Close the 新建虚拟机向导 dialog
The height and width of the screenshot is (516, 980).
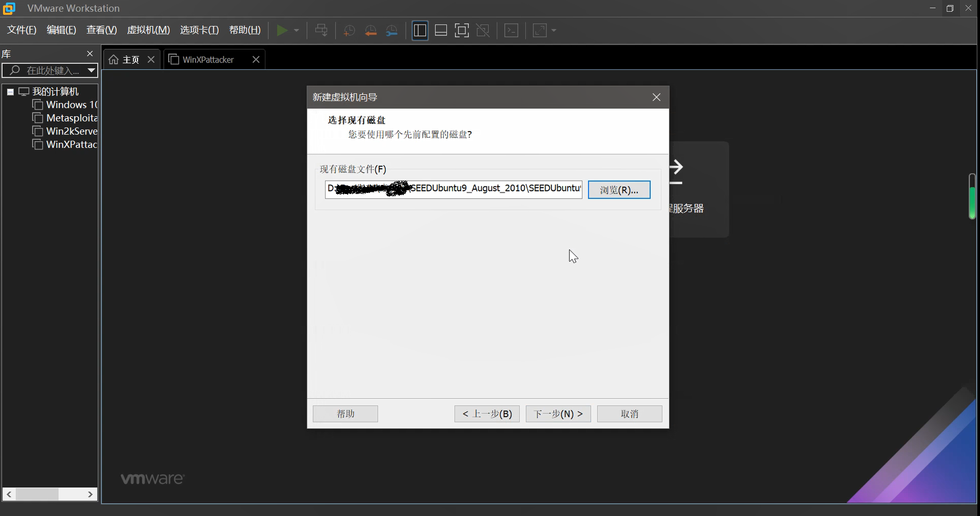(656, 97)
